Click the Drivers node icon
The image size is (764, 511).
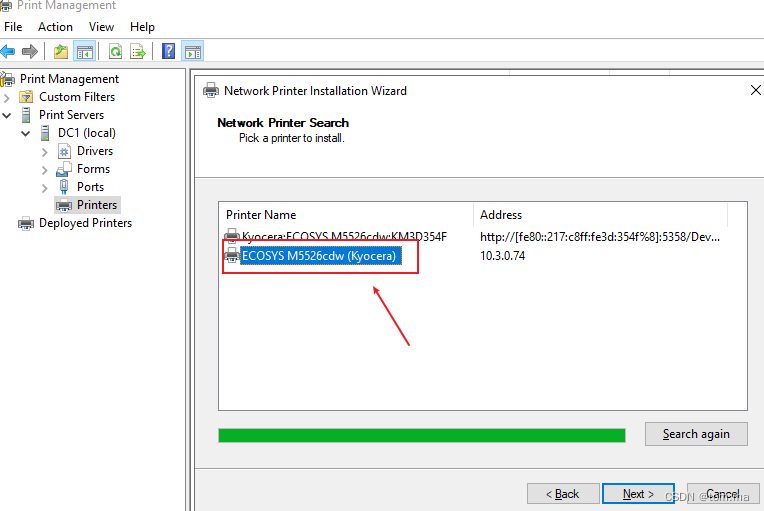point(64,151)
